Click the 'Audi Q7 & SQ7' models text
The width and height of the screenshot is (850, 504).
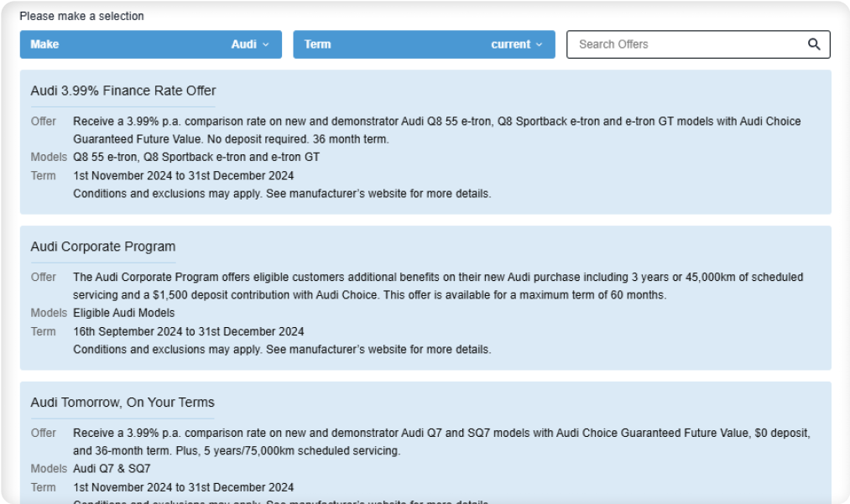point(112,469)
